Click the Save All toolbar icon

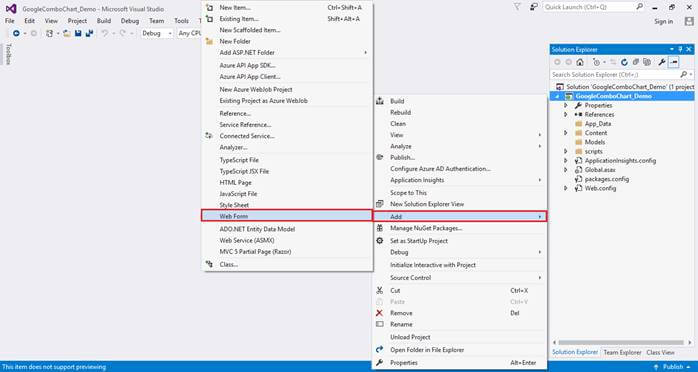(x=89, y=33)
